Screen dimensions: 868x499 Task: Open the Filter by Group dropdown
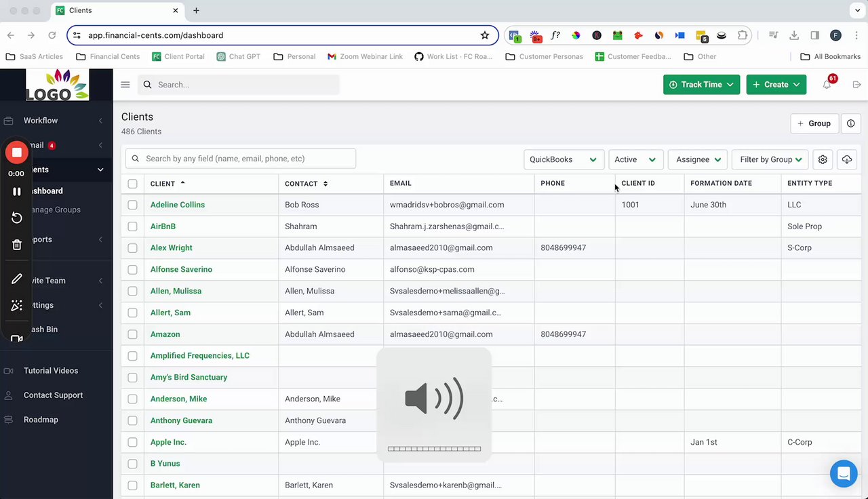pyautogui.click(x=770, y=159)
